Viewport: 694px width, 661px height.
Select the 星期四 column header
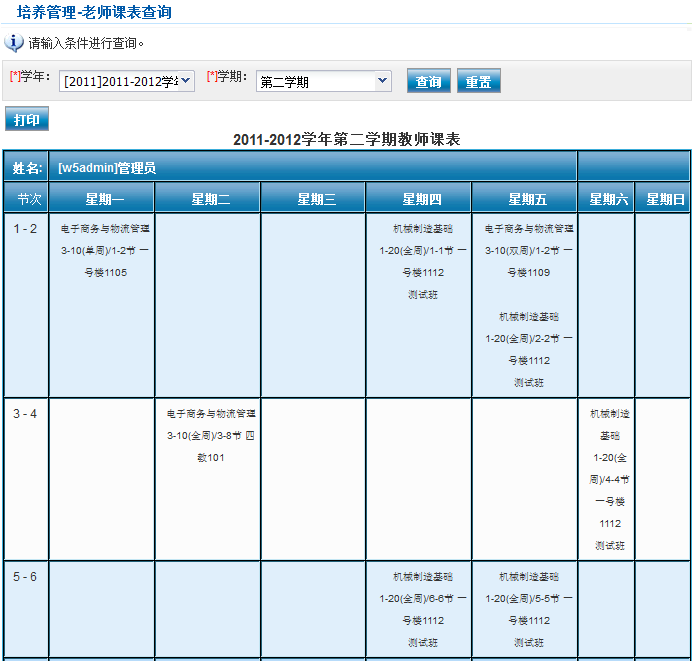tap(419, 199)
